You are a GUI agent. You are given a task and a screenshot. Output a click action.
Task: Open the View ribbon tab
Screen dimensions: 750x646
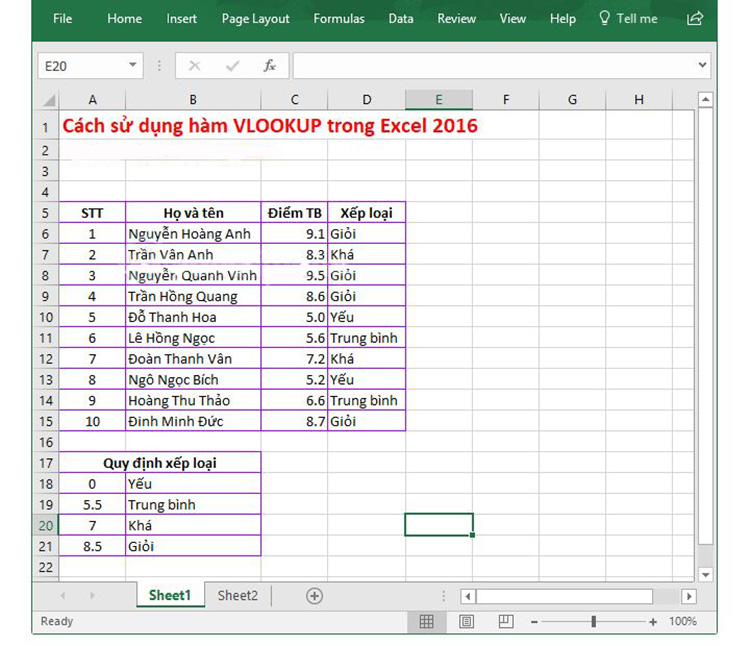[513, 19]
